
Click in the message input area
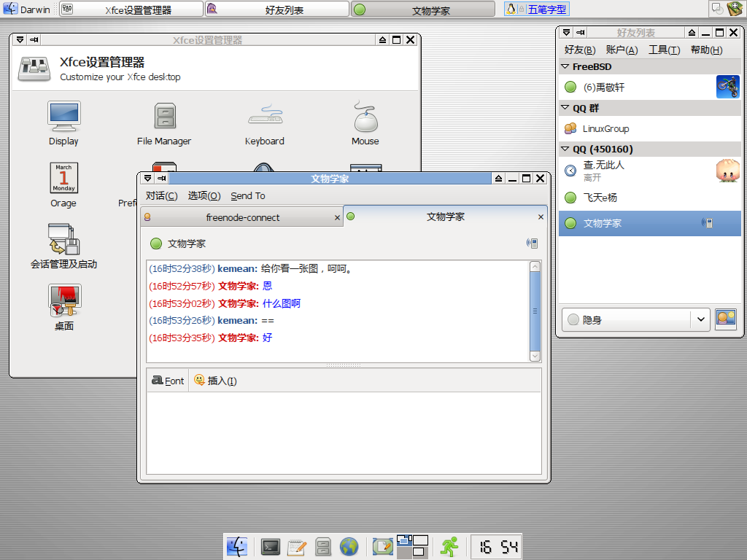344,432
